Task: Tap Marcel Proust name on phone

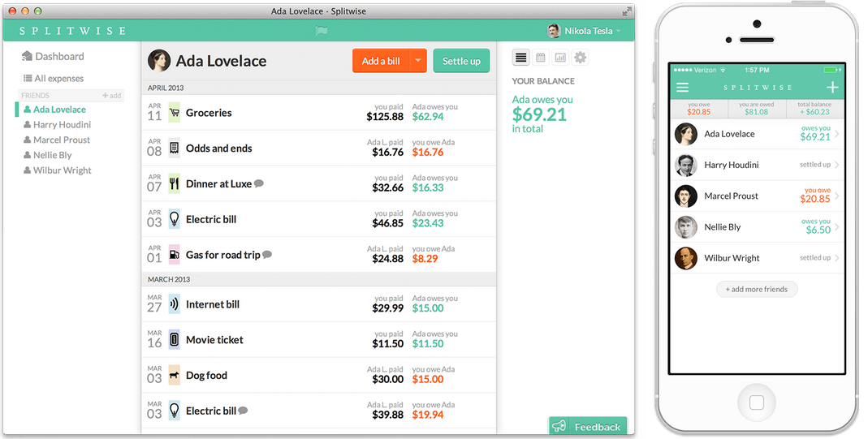Action: 731,196
